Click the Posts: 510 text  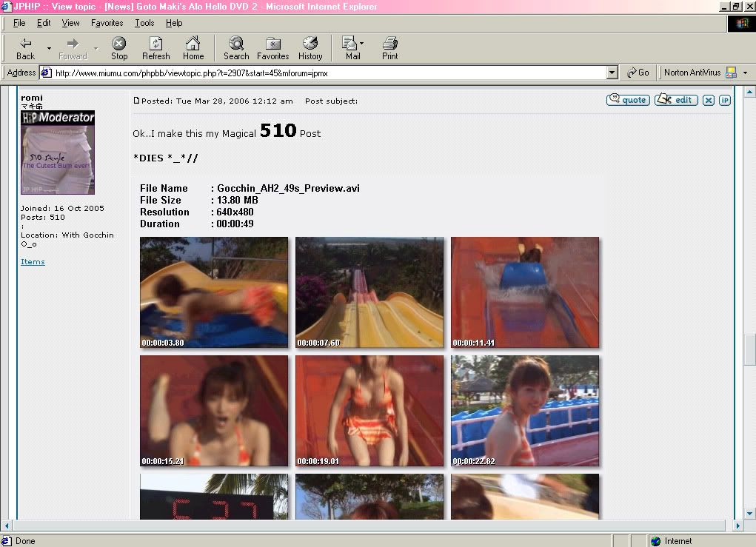(43, 218)
